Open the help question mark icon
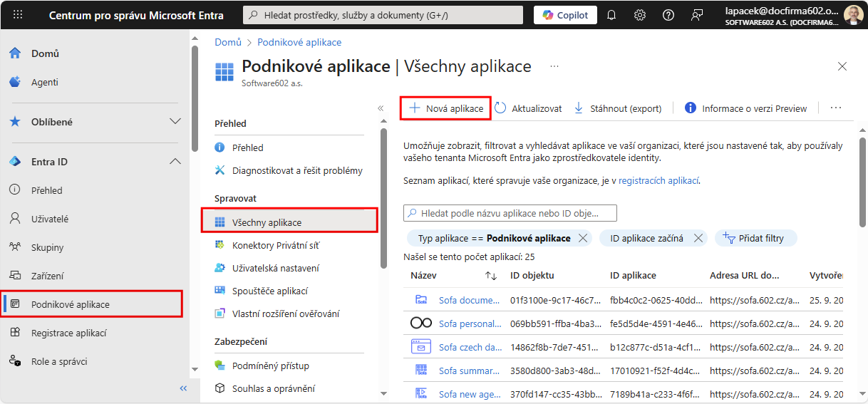The height and width of the screenshot is (404, 868). 668,15
